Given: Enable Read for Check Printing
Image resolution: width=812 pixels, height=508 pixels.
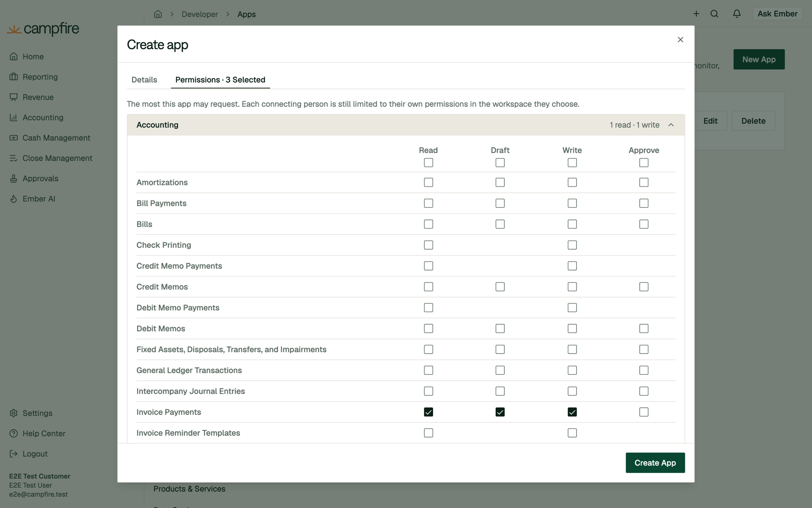Looking at the screenshot, I should click(x=428, y=245).
